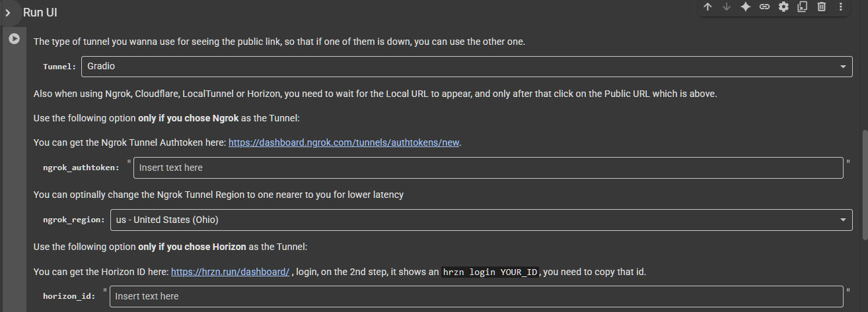868x312 pixels.
Task: Expand the ngrok_region dropdown
Action: click(x=482, y=220)
